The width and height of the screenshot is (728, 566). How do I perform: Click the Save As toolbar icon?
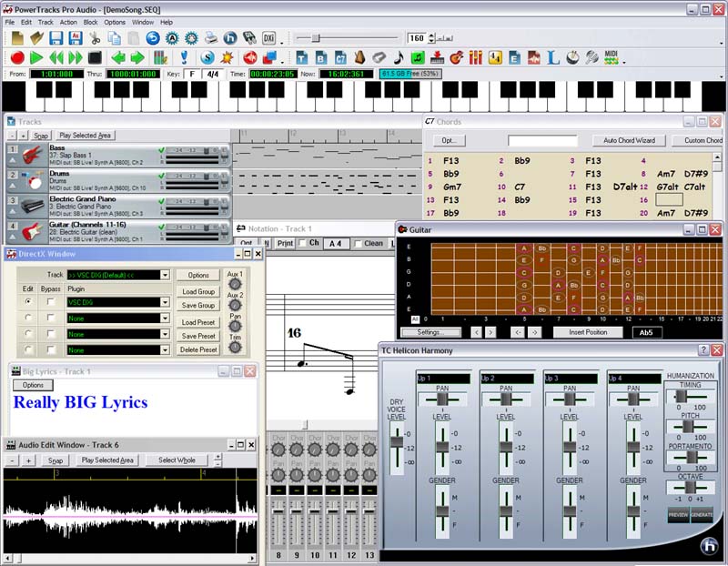[76, 38]
